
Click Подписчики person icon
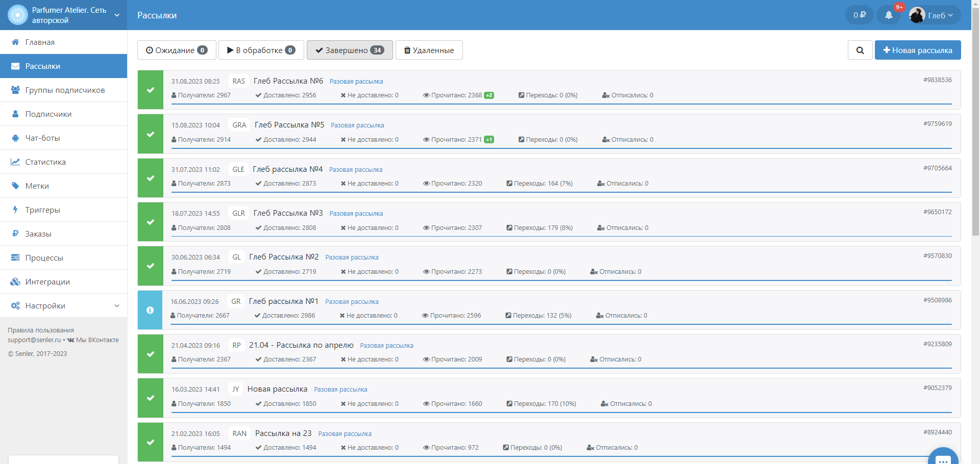(x=15, y=114)
